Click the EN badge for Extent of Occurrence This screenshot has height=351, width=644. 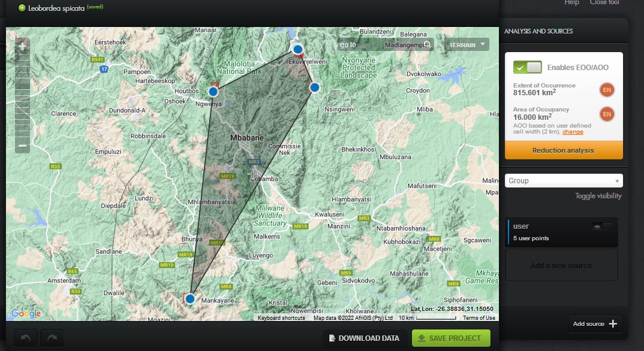coord(607,90)
